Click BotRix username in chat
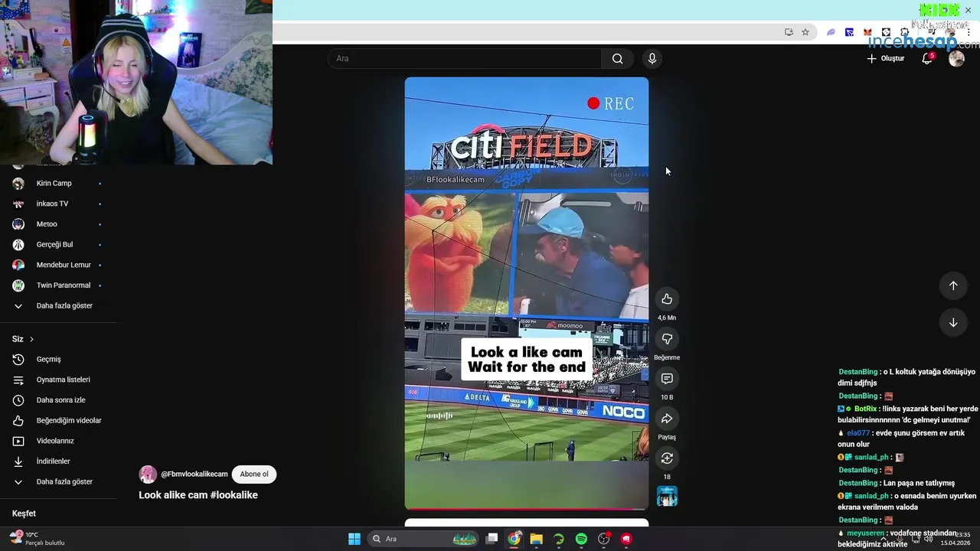This screenshot has height=551, width=980. coord(866,409)
